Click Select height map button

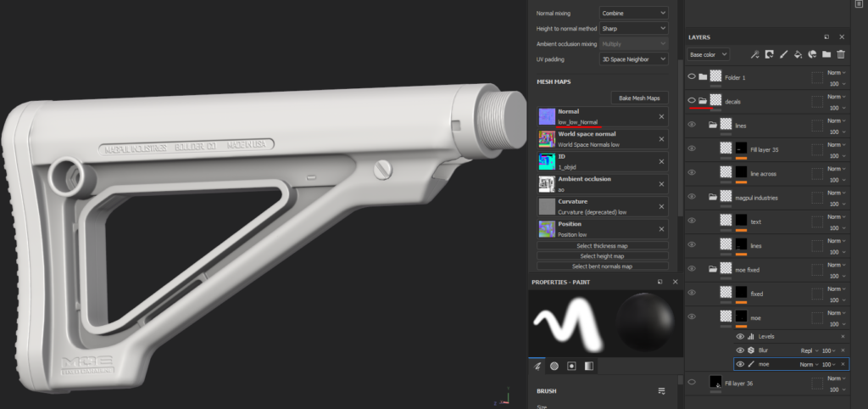pyautogui.click(x=603, y=256)
